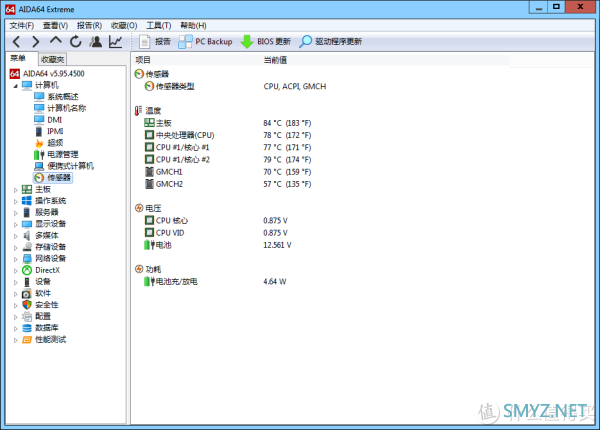Click the up-level arrow toolbar icon
This screenshot has width=600, height=430.
(x=56, y=40)
